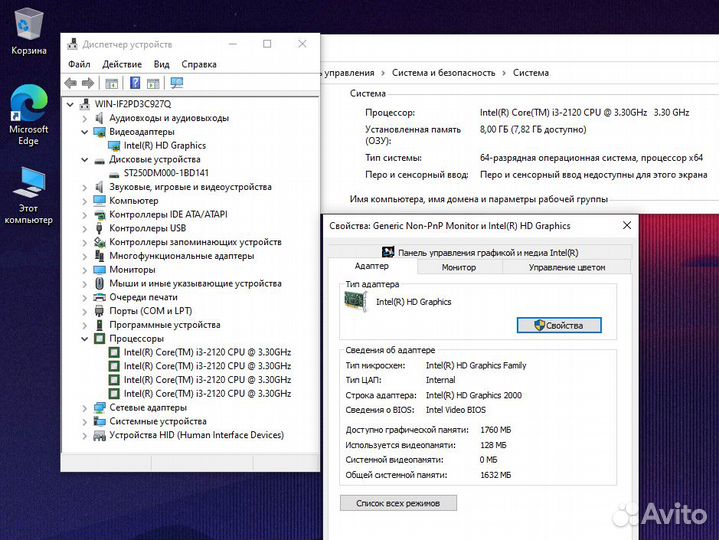Click the Intel(R) HD Graphics 2000 adapter string

474,395
